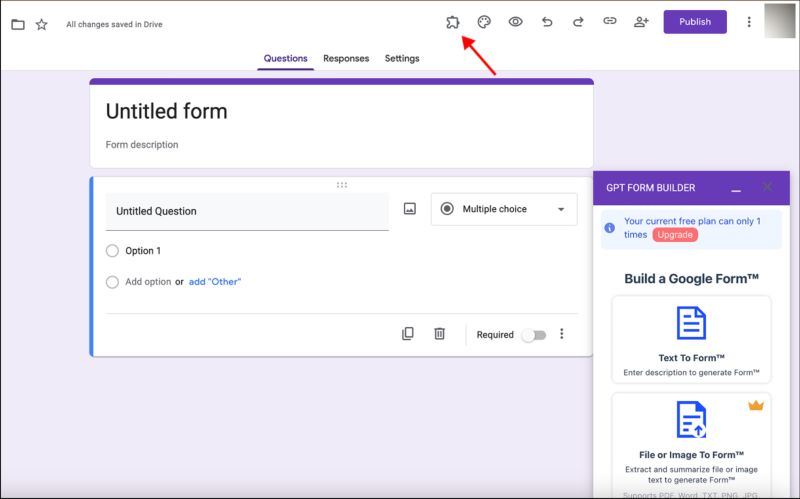Viewport: 800px width, 499px height.
Task: Switch to the Responses tab
Action: tap(346, 59)
